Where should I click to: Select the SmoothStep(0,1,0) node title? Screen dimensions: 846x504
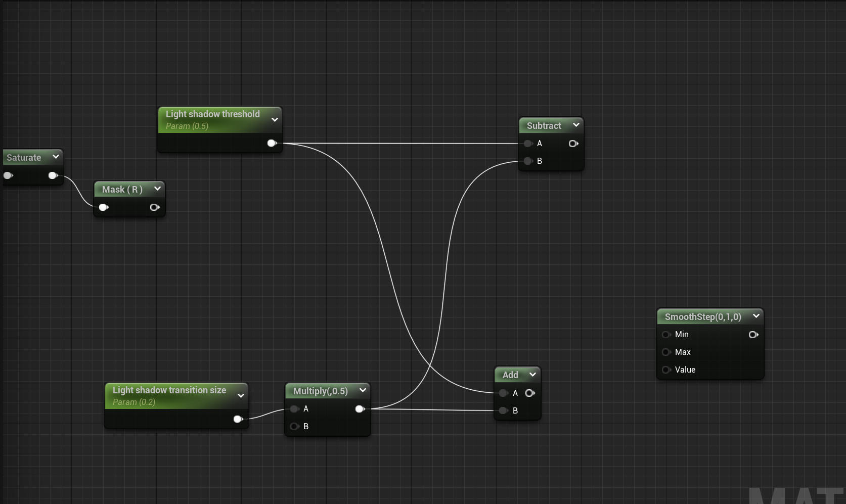(703, 317)
